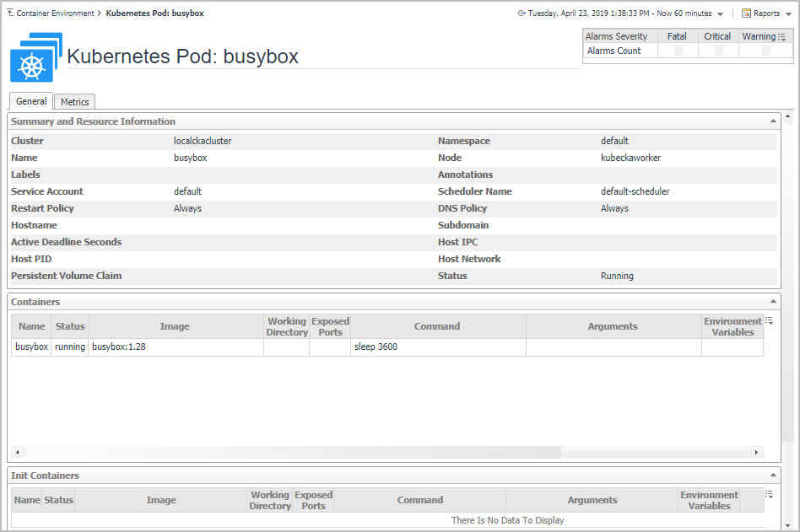The image size is (800, 532).
Task: Go to Container Environment breadcrumb link
Action: [x=56, y=13]
